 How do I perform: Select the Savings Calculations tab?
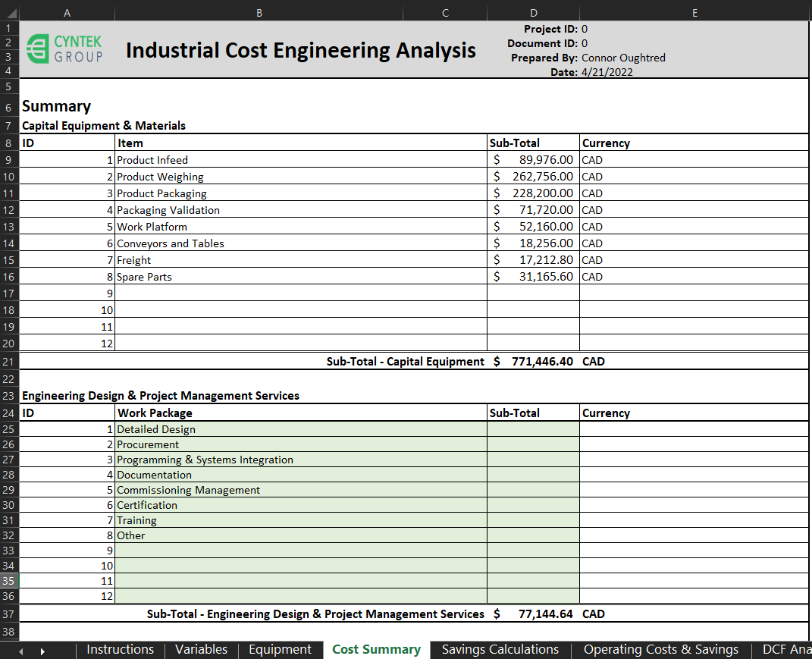500,649
